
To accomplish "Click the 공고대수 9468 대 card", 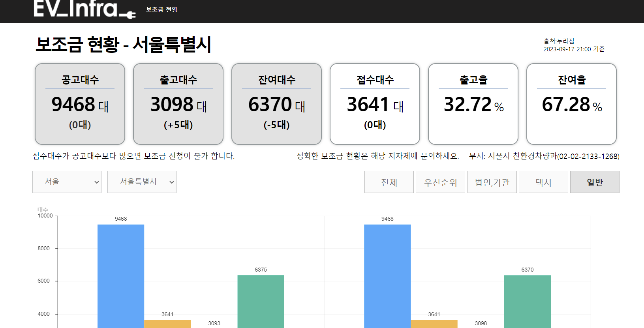I will 80,104.
